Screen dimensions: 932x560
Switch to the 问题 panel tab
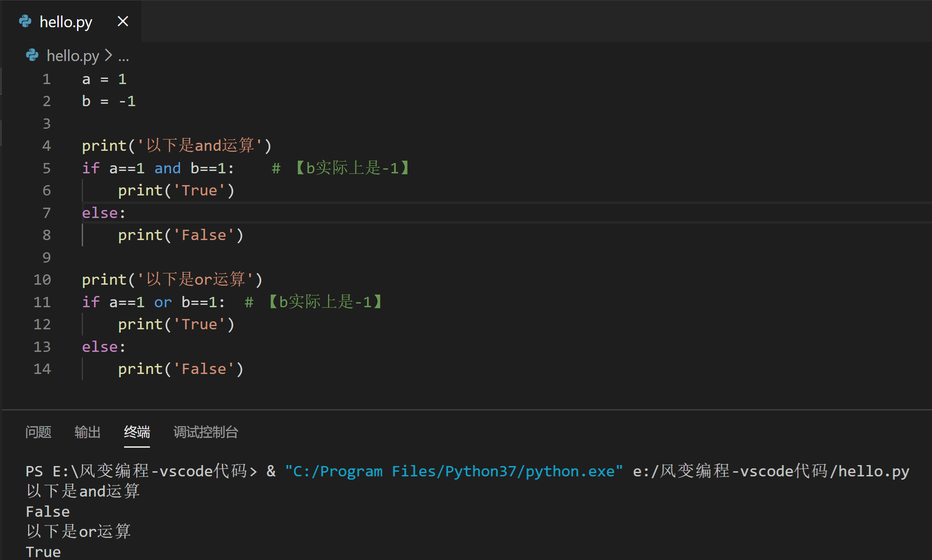click(x=39, y=432)
